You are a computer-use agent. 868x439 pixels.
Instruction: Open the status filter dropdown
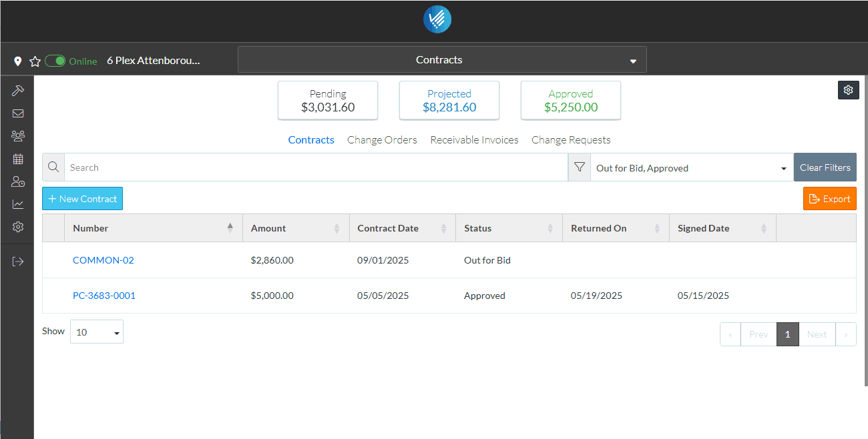(x=691, y=168)
